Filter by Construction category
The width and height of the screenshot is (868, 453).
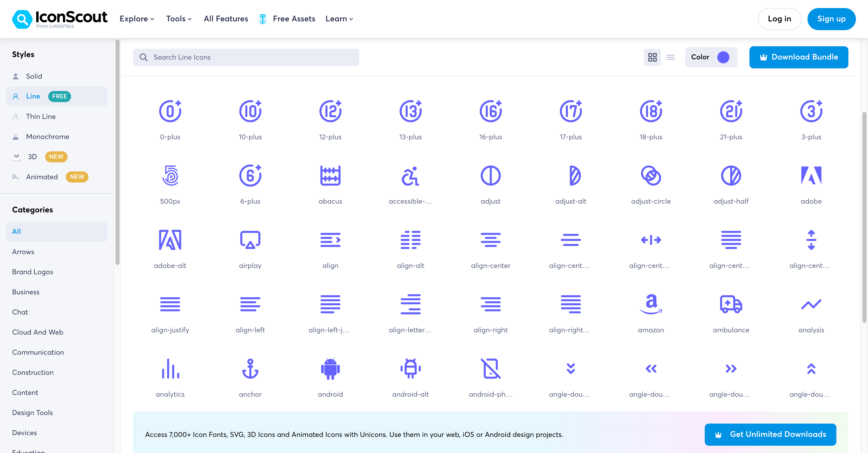[x=57, y=372]
